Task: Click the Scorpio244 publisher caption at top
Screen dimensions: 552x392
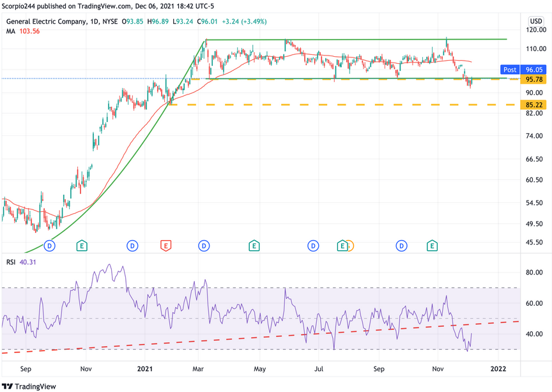Action: [108, 6]
